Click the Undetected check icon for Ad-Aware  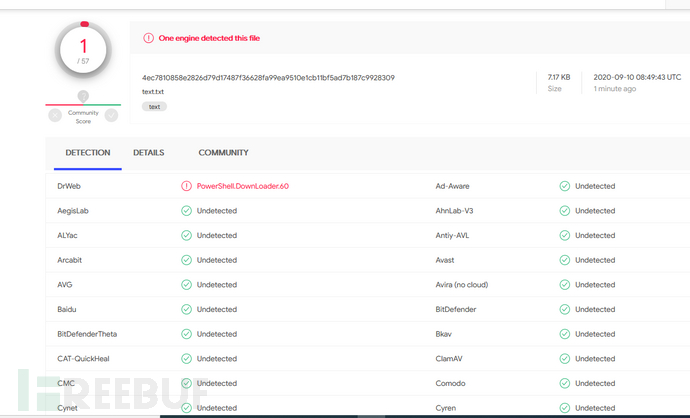click(x=564, y=186)
